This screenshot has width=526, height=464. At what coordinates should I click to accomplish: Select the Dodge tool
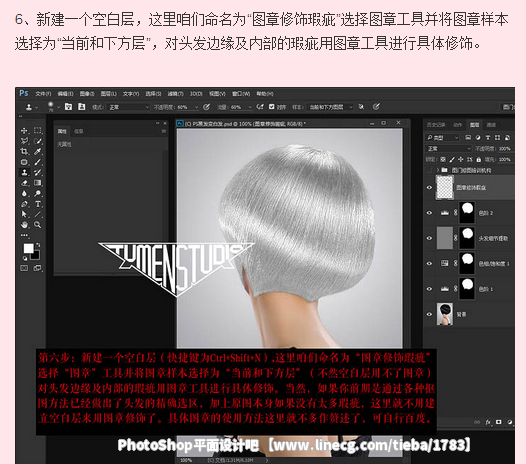(38, 194)
